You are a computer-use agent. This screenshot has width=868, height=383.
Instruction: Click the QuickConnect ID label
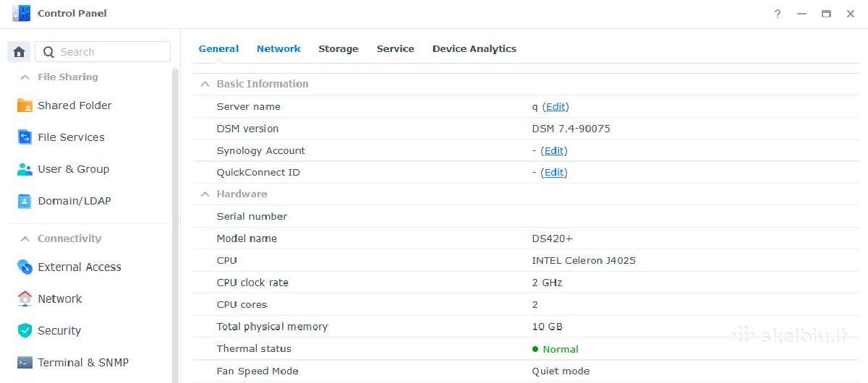(x=258, y=173)
